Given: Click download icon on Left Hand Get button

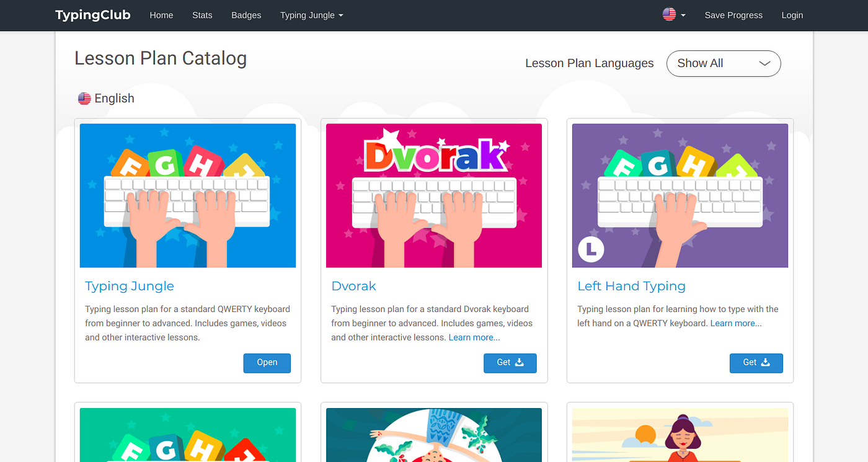Looking at the screenshot, I should tap(766, 363).
